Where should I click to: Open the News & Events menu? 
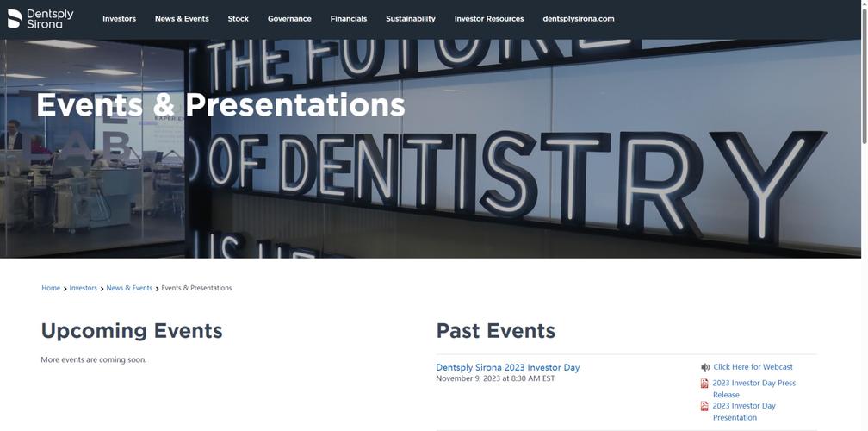[x=182, y=19]
